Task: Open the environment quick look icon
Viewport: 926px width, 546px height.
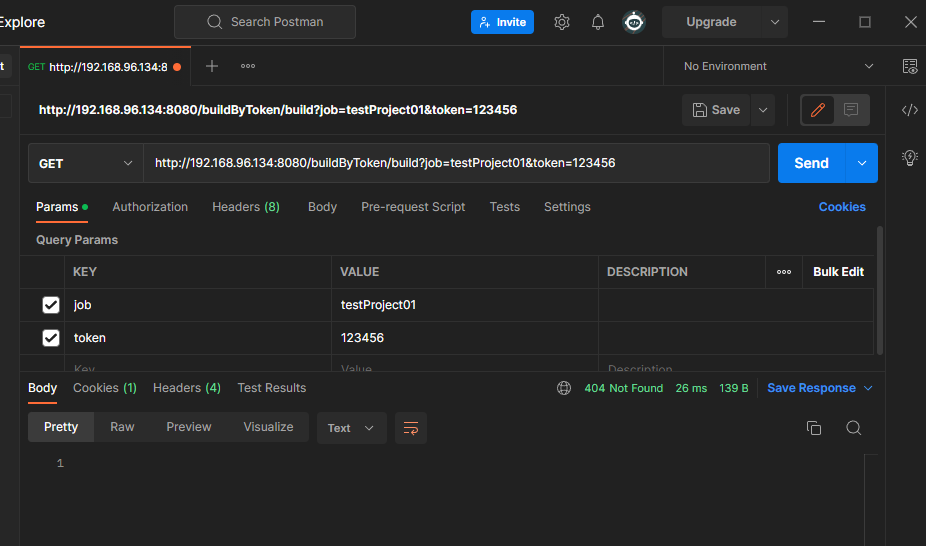Action: click(910, 66)
